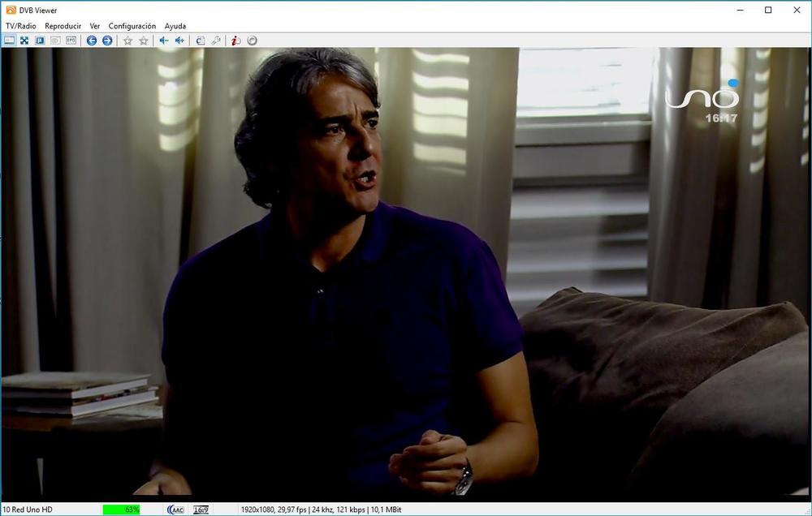Viewport: 812px width, 516px height.
Task: Click the AAC audio format indicator
Action: [175, 510]
